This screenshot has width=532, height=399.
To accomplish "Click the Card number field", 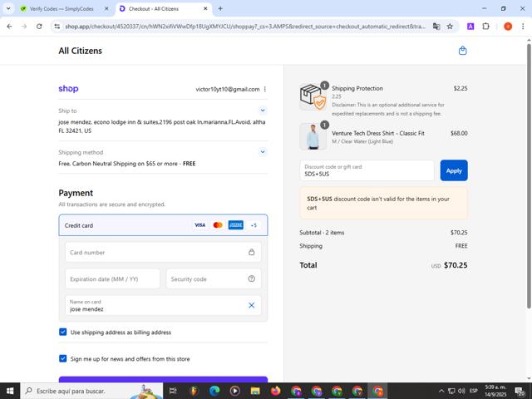I will coord(163,252).
